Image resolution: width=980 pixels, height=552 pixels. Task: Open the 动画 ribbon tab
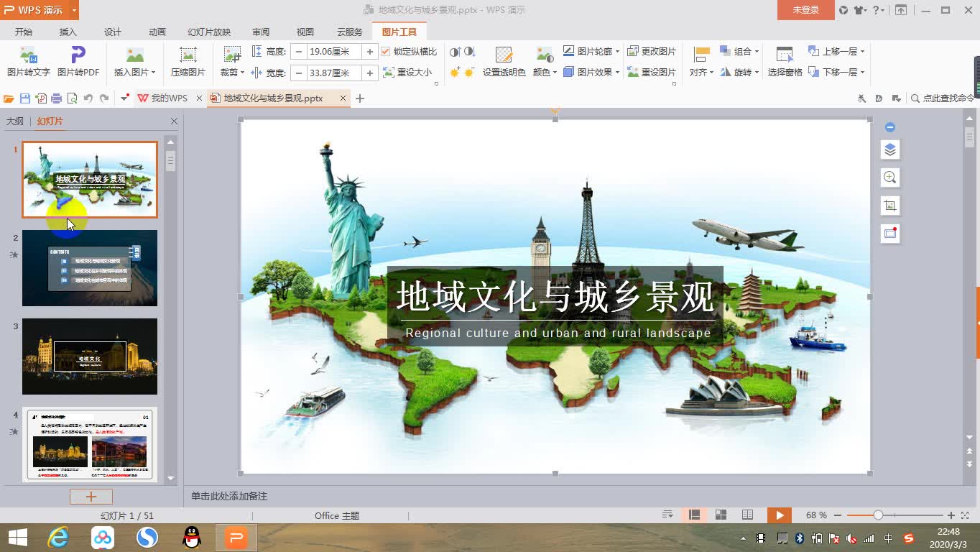(157, 32)
